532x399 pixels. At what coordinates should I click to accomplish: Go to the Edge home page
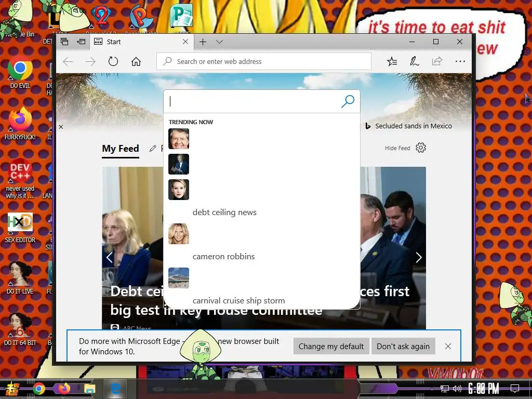pyautogui.click(x=136, y=61)
